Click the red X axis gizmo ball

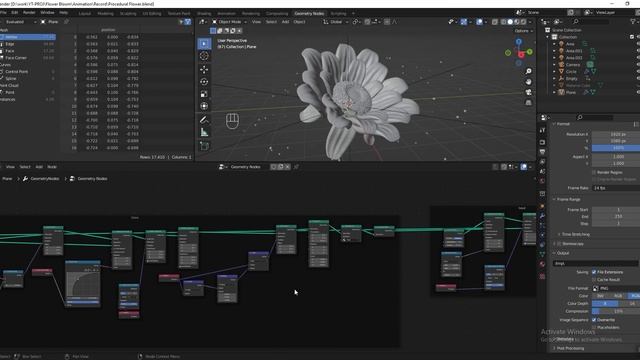[521, 54]
